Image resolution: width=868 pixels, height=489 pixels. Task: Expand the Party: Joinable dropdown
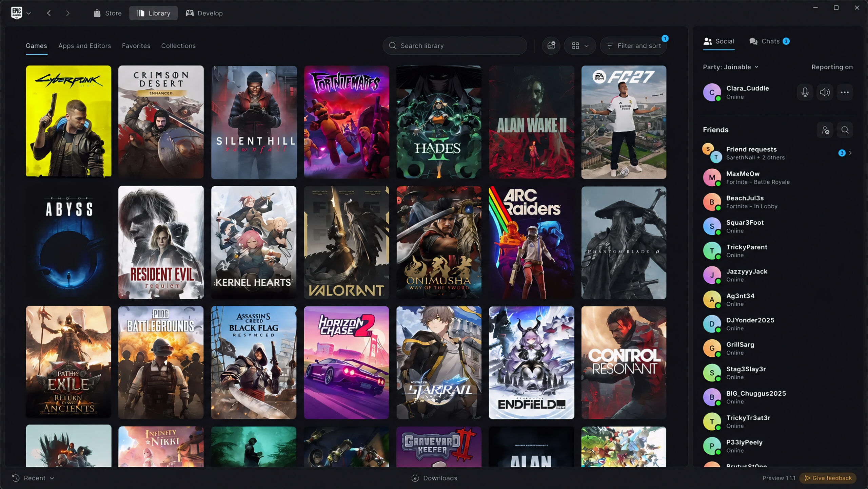tap(730, 67)
